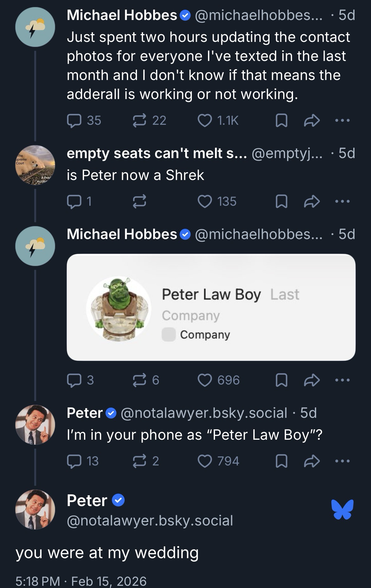The width and height of the screenshot is (371, 588).
Task: Reply to the 'is Peter now a Shrek' post
Action: click(x=74, y=202)
